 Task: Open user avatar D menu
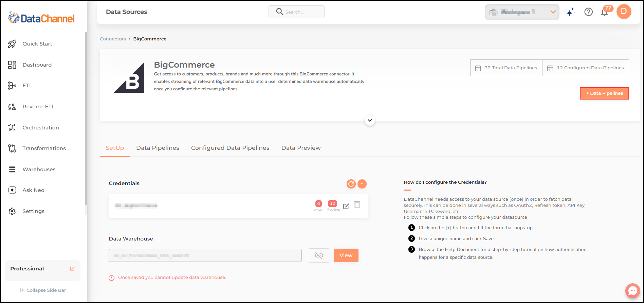[624, 12]
